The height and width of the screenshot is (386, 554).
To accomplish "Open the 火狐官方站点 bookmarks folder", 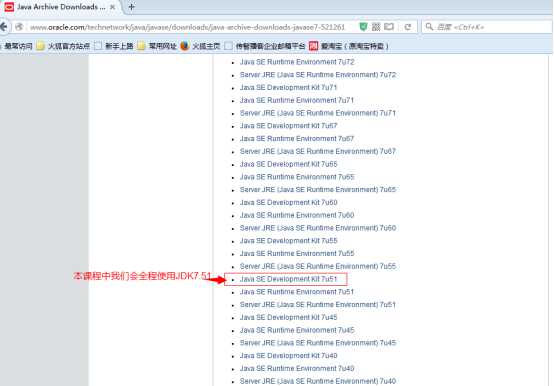I will (x=64, y=46).
